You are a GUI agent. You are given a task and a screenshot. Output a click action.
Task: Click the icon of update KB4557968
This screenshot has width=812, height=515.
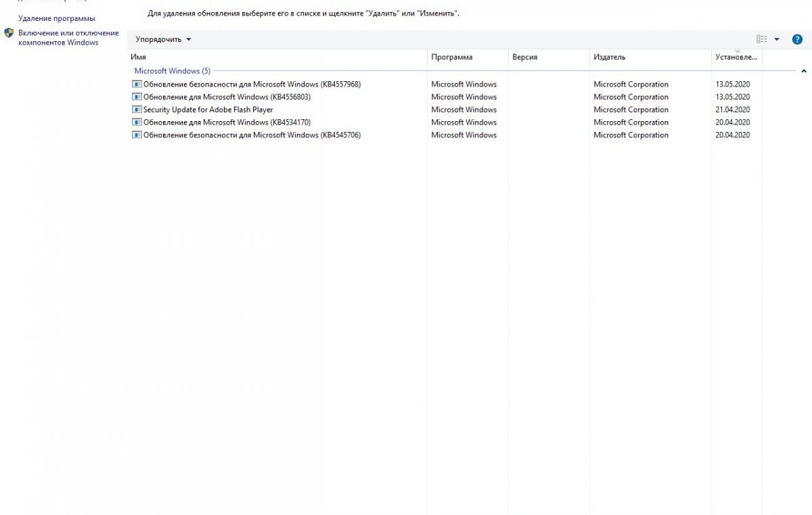pos(137,85)
